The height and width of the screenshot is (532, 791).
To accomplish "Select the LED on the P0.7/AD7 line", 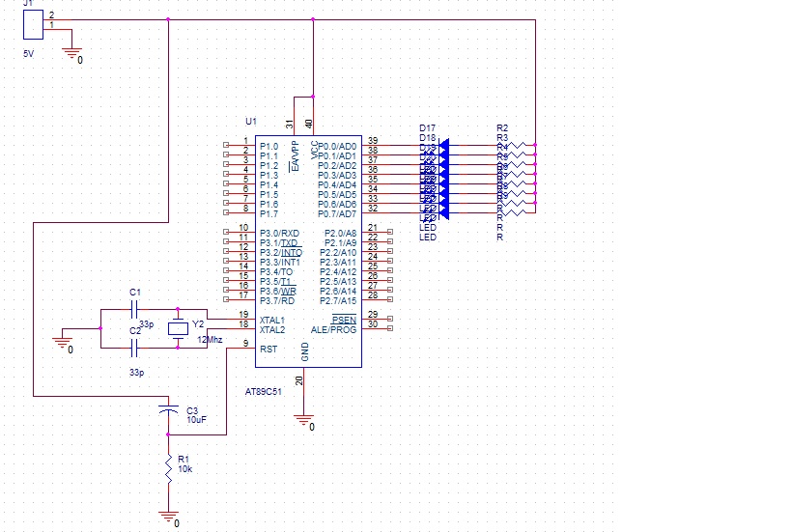I will click(444, 212).
